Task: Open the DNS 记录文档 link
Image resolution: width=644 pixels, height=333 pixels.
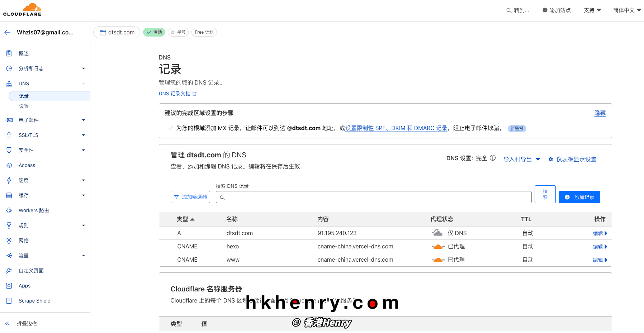Action: click(x=175, y=94)
